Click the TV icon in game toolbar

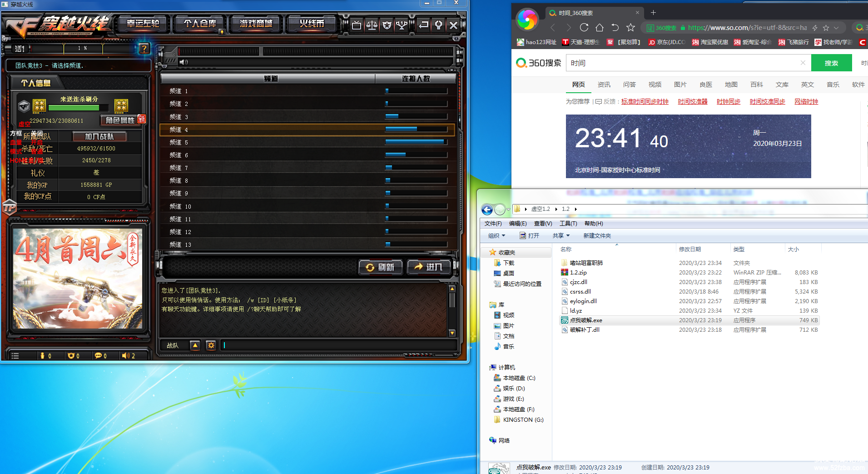357,25
